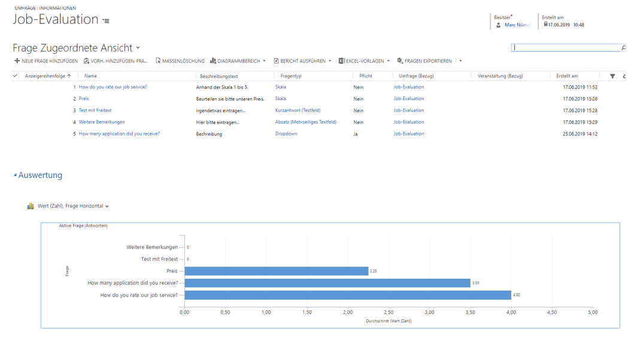Open the 'Test mit Freitext' question link
644x344 pixels.
click(x=95, y=110)
